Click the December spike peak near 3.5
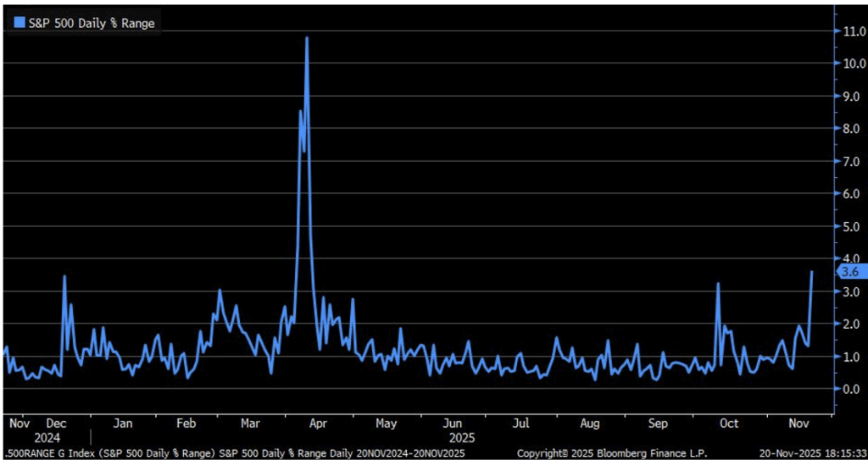 [64, 276]
